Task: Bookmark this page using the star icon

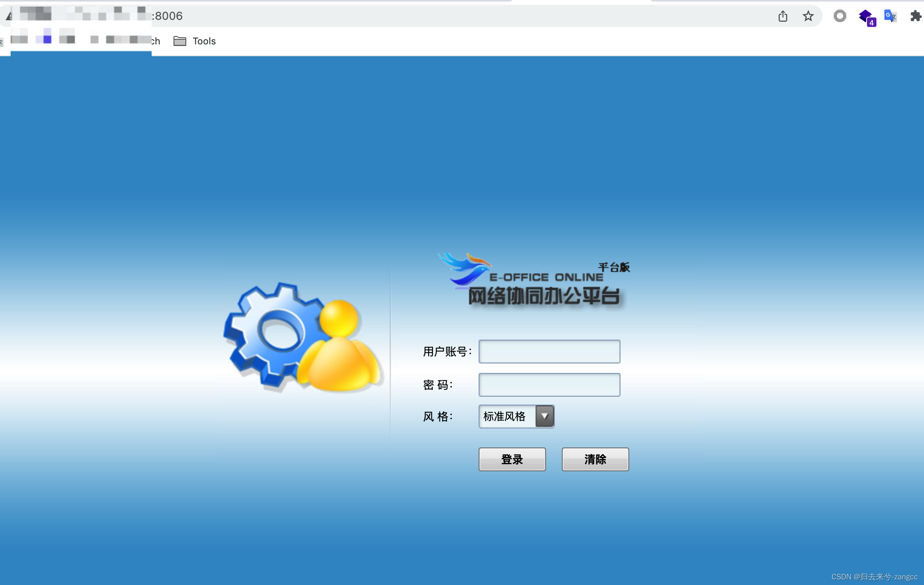Action: pyautogui.click(x=808, y=16)
